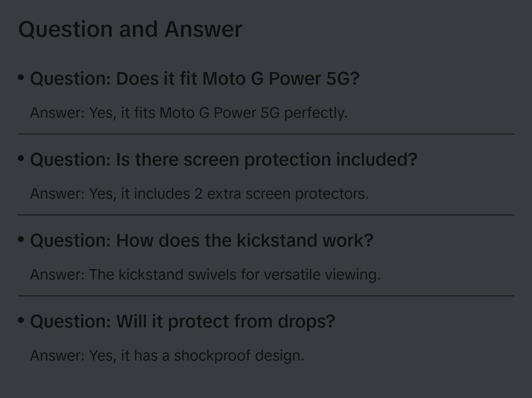Open the protect from drops question
The image size is (532, 398).
182,322
